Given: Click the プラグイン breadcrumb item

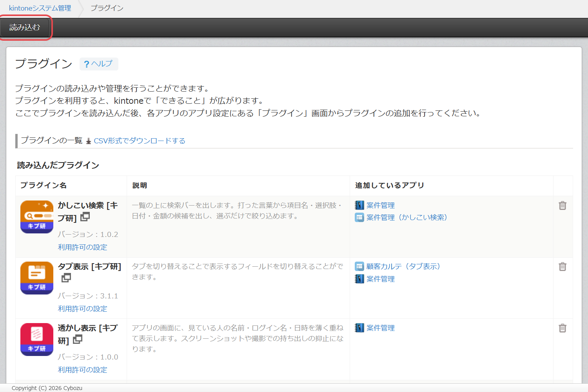Looking at the screenshot, I should [x=107, y=8].
